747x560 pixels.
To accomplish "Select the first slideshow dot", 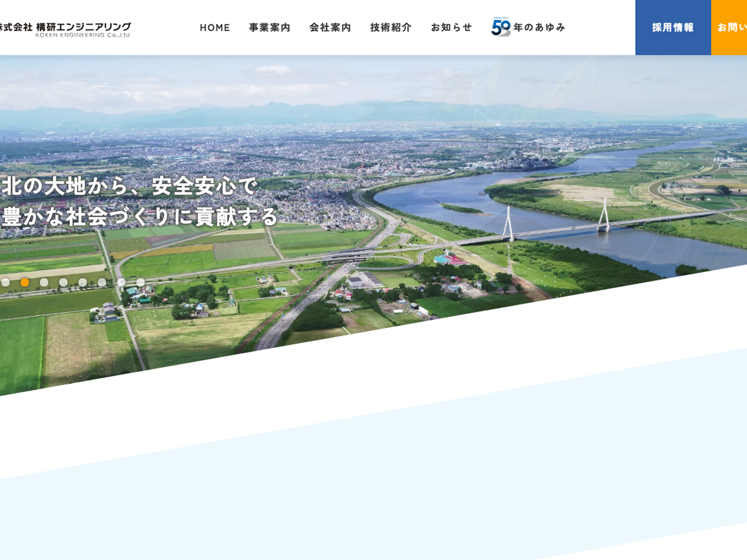I will 6,282.
